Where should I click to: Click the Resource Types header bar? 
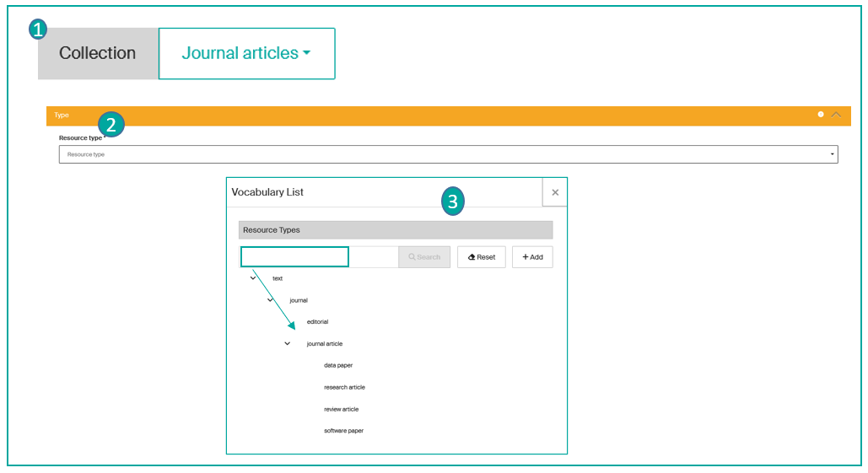click(x=396, y=230)
